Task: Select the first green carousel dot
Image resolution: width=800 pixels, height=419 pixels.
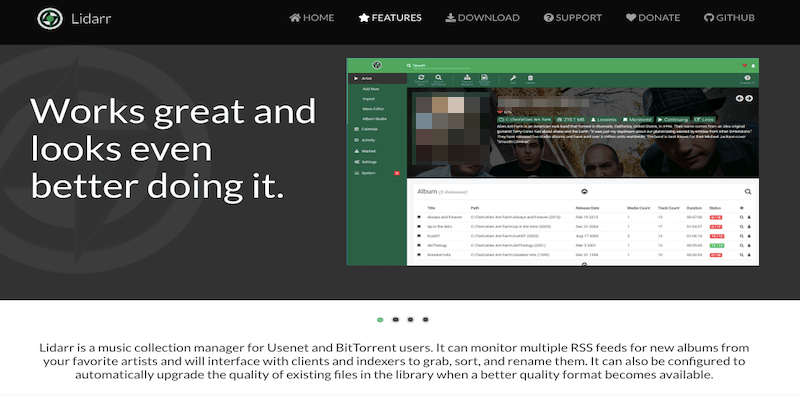Action: [x=380, y=320]
